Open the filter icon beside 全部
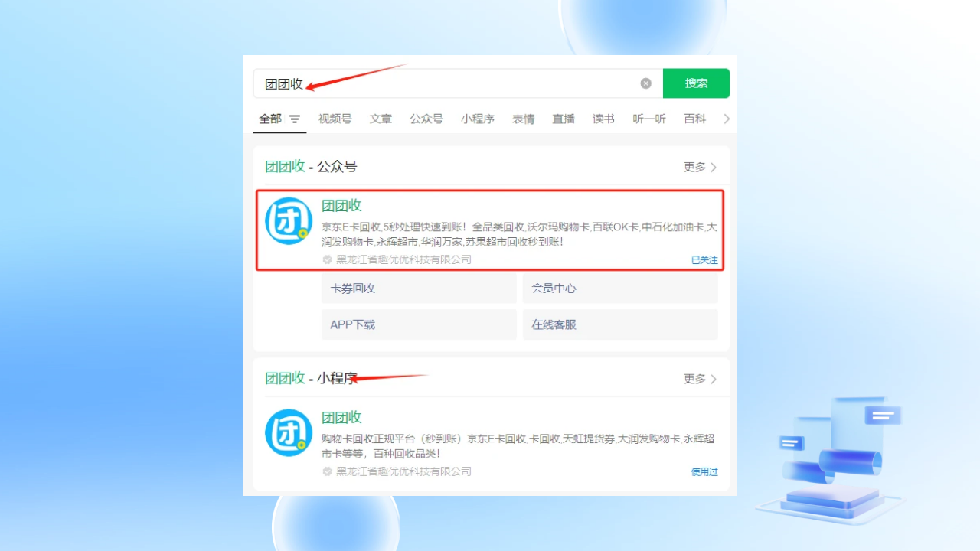Screen dimensions: 980x551 (295, 119)
